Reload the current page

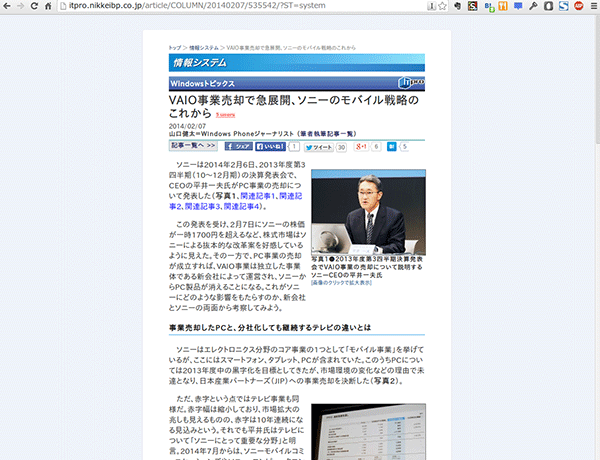point(34,6)
